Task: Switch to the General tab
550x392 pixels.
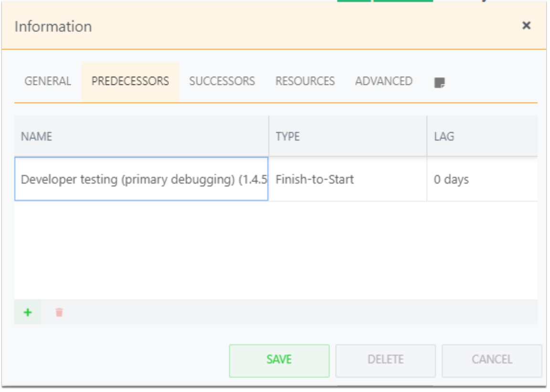Action: tap(48, 81)
